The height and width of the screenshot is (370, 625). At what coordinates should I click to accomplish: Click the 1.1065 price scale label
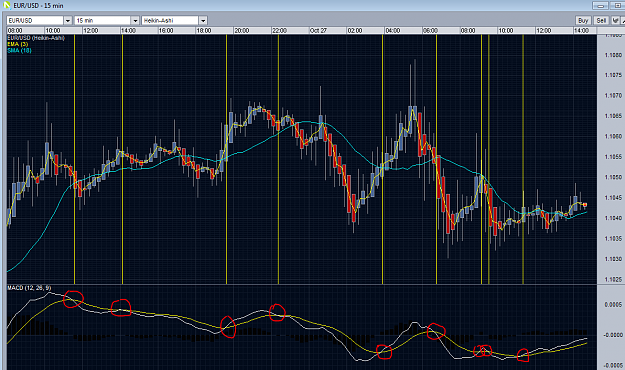(x=613, y=116)
